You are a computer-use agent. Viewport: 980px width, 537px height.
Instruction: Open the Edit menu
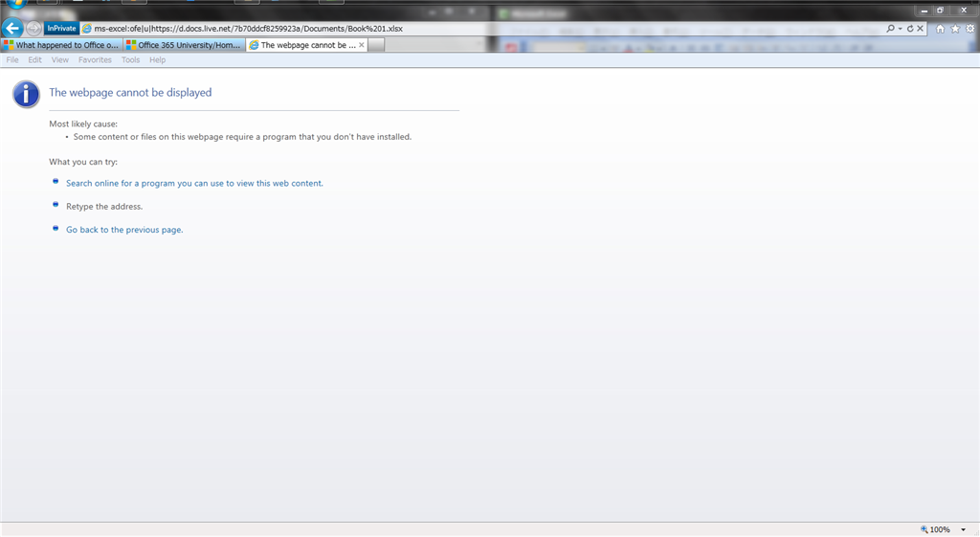click(35, 60)
